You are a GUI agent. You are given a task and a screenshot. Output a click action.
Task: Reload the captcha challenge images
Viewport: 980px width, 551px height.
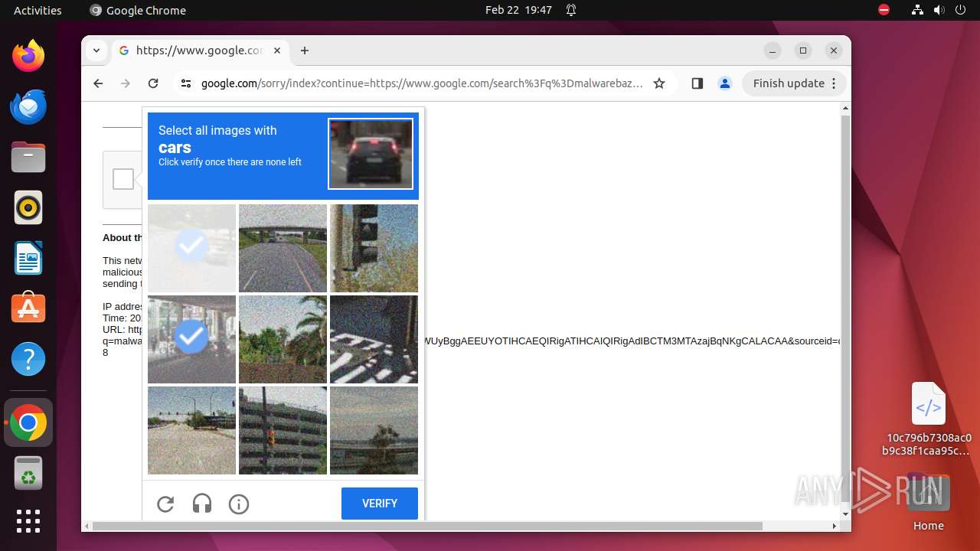165,504
